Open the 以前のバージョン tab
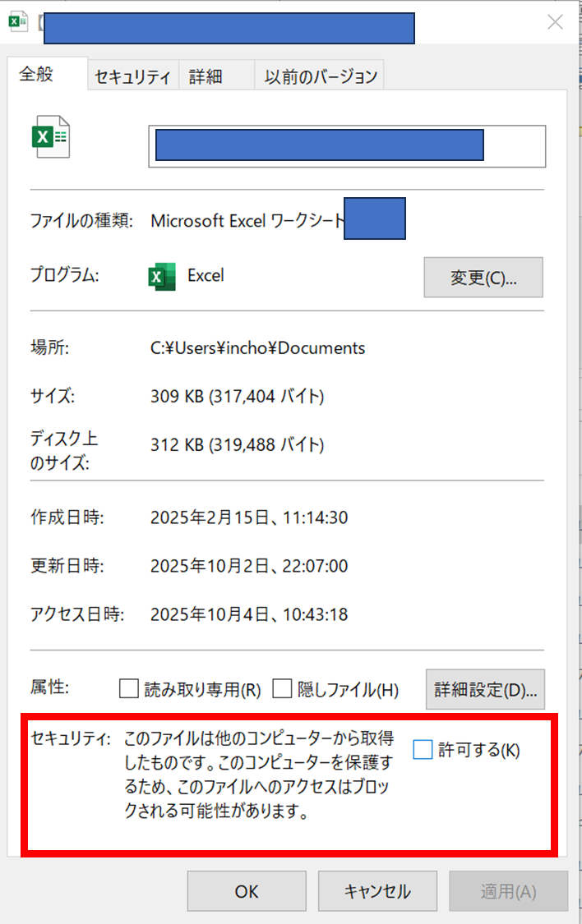582x924 pixels. (321, 77)
